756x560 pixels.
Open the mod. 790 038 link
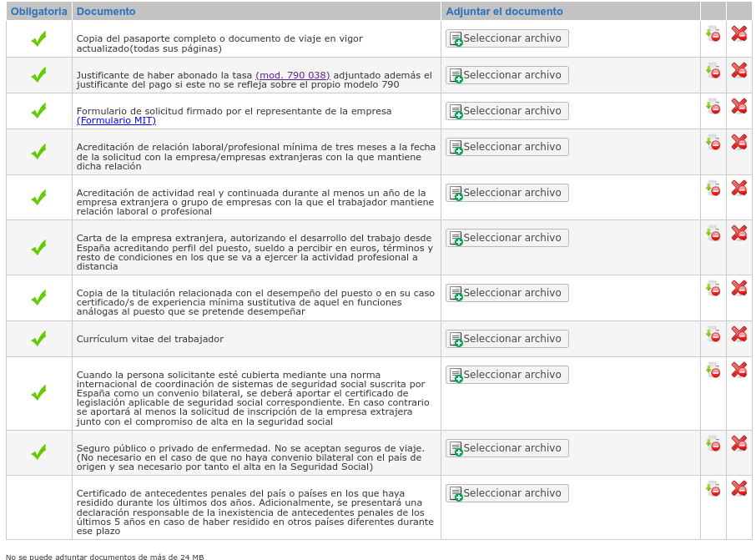293,75
